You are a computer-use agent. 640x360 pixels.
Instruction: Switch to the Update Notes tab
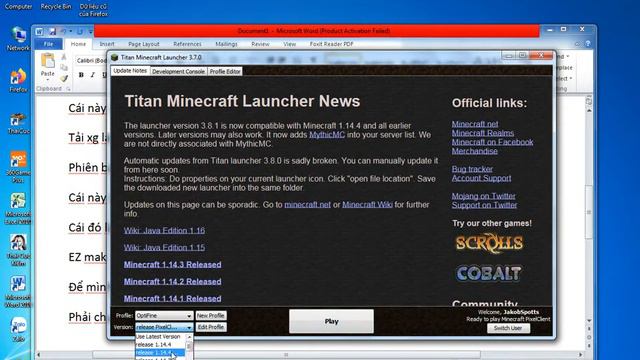(x=130, y=71)
